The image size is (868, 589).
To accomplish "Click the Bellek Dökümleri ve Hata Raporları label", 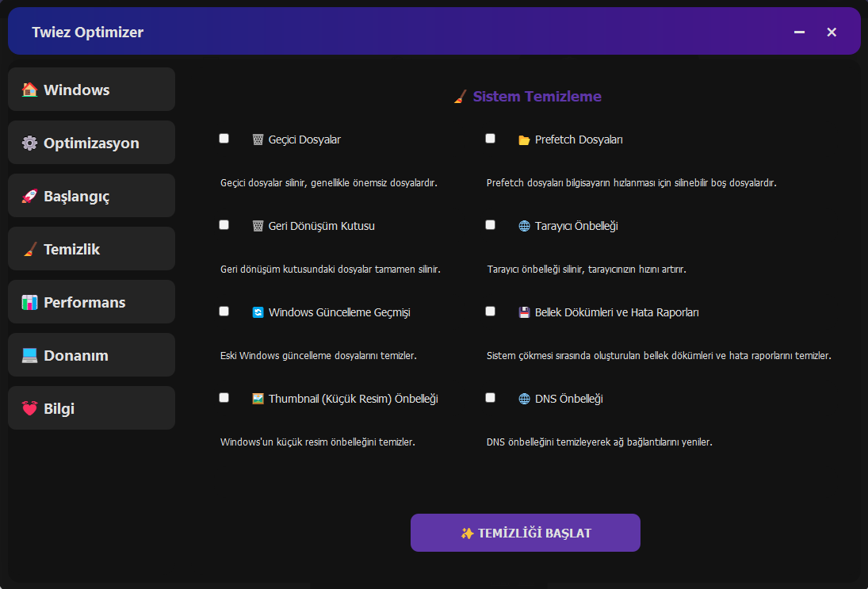I will (617, 312).
